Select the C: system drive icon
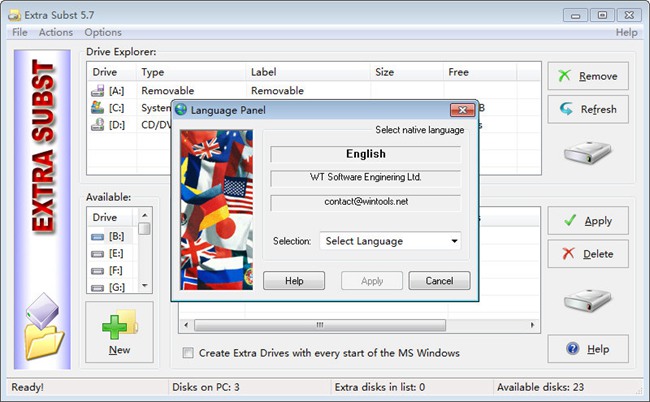The image size is (650, 402). pos(98,107)
